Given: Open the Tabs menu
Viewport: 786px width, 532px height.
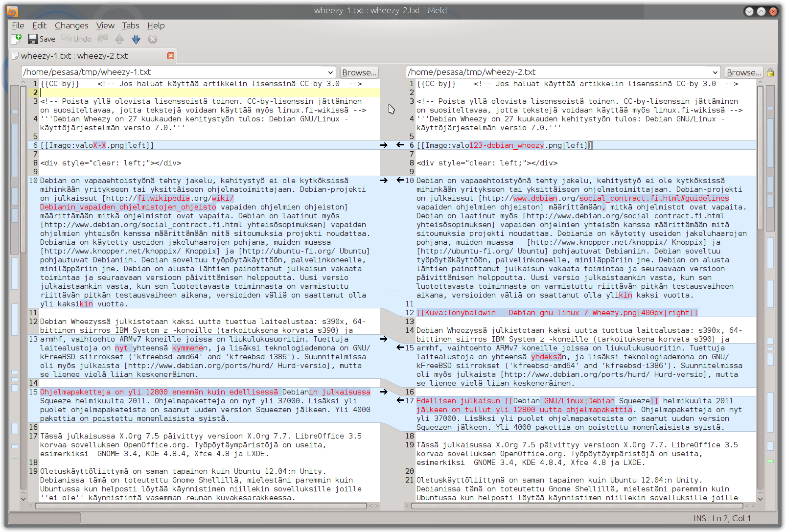Looking at the screenshot, I should pyautogui.click(x=131, y=25).
